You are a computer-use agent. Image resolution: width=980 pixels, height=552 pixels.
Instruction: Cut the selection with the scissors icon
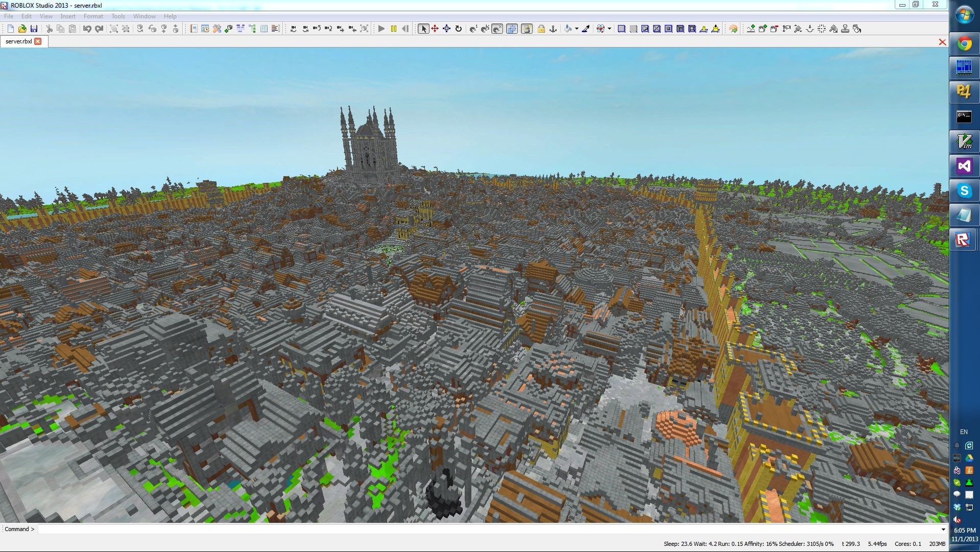(x=50, y=29)
